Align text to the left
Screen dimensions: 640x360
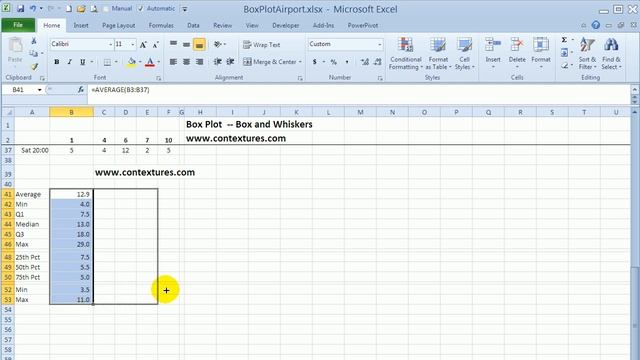coord(173,62)
